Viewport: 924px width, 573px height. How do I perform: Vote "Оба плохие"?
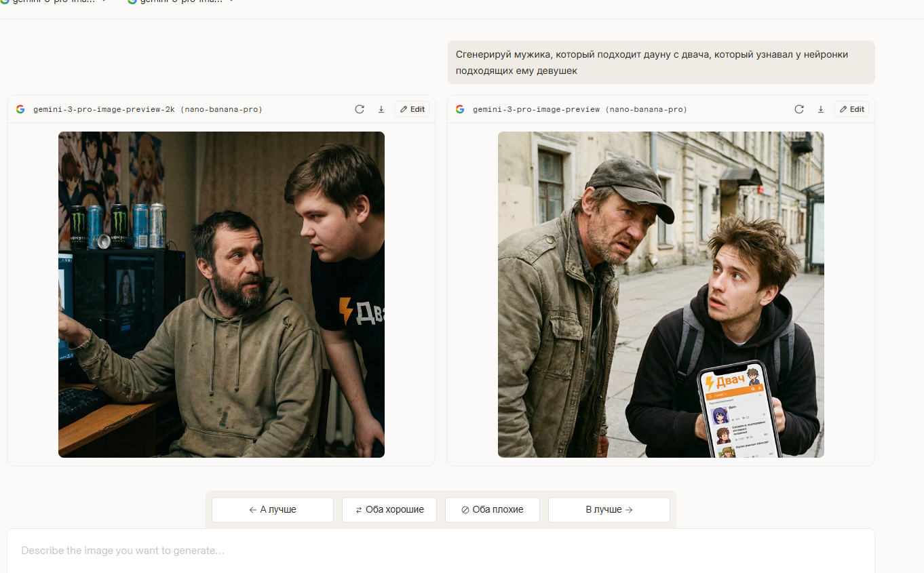pos(493,510)
